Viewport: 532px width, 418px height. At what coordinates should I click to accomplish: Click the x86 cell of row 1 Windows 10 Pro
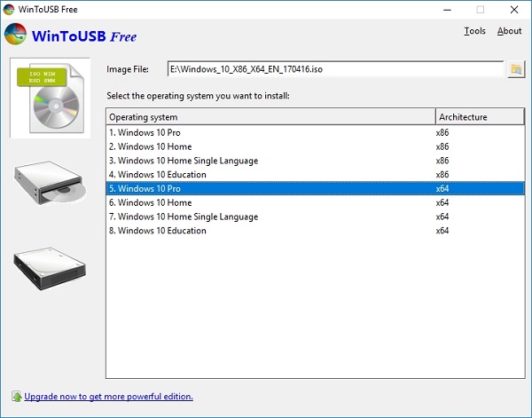pos(442,132)
